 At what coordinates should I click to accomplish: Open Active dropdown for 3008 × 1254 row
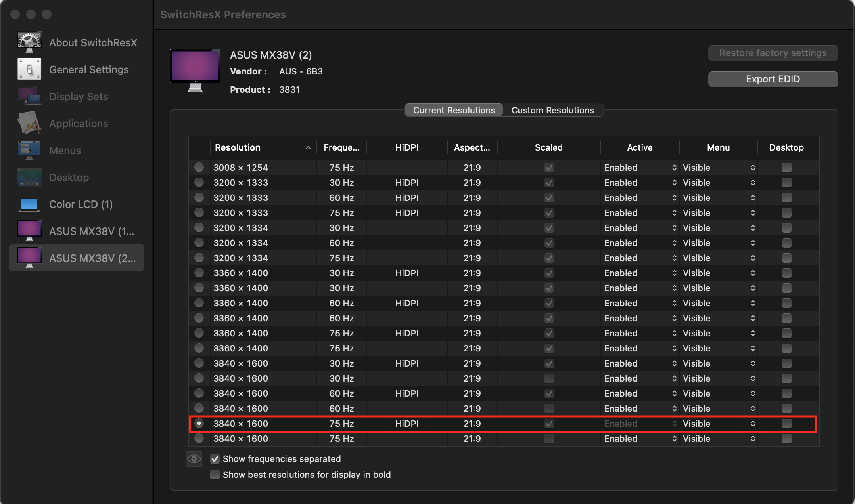pyautogui.click(x=640, y=168)
